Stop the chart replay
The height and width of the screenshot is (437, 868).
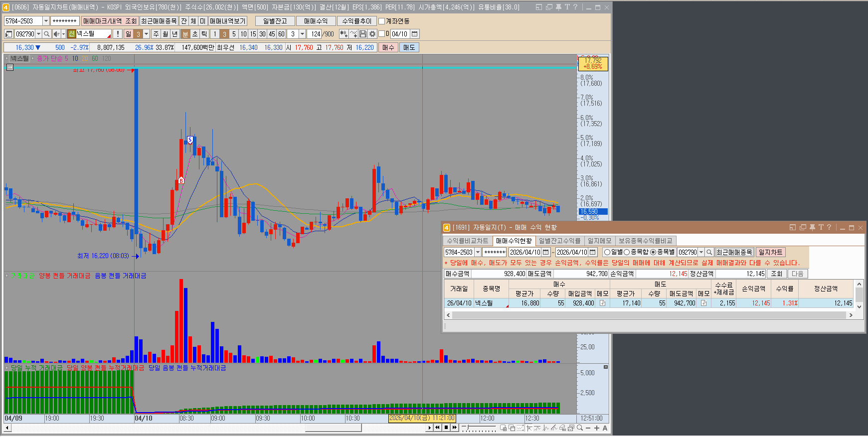(x=446, y=428)
